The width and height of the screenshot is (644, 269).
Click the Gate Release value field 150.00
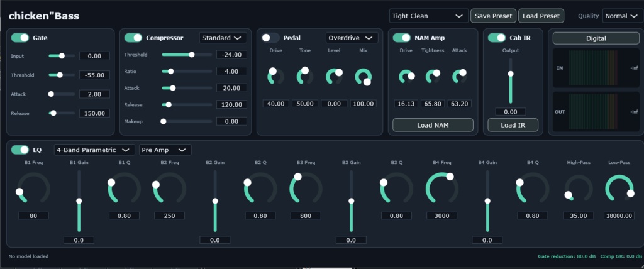click(x=94, y=113)
